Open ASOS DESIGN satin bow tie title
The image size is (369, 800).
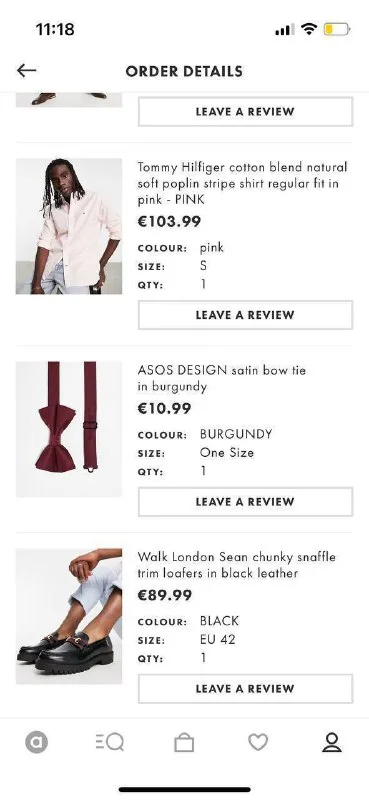(222, 378)
